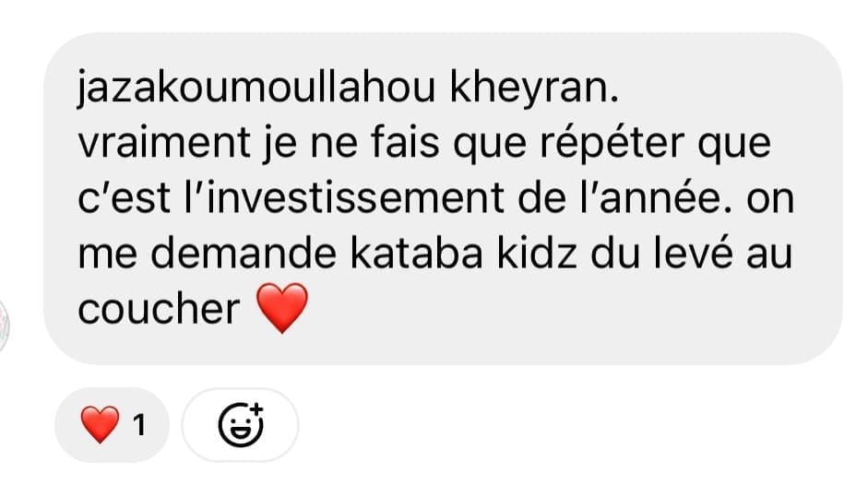Select the word 'kataba' in message

416,253
